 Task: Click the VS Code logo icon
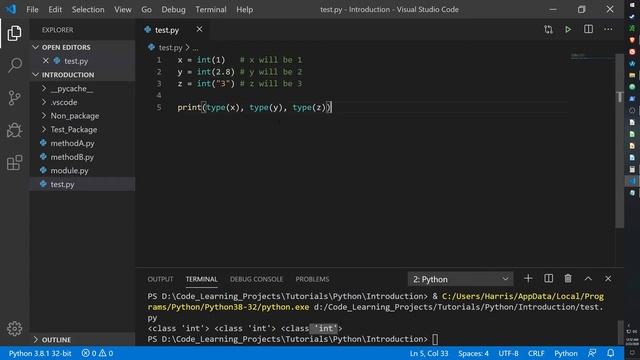[11, 9]
